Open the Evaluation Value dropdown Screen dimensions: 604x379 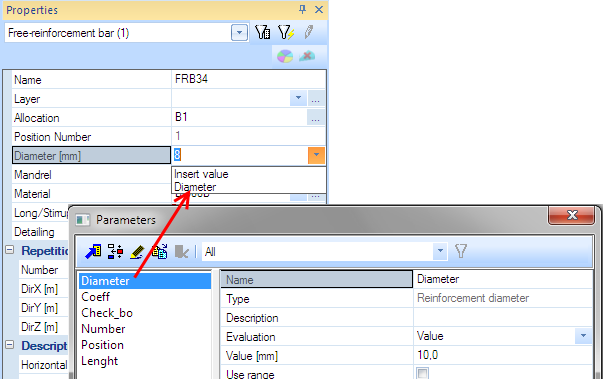pos(583,336)
